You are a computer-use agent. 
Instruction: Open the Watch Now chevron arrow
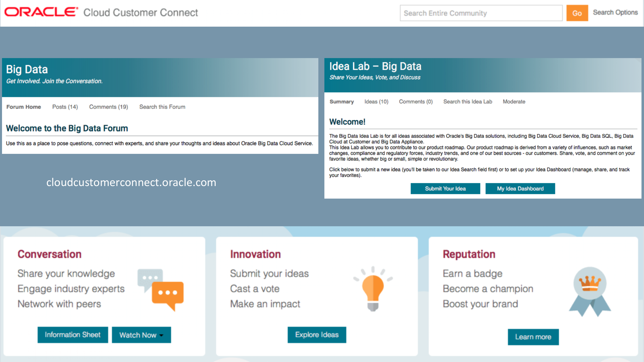click(x=161, y=335)
